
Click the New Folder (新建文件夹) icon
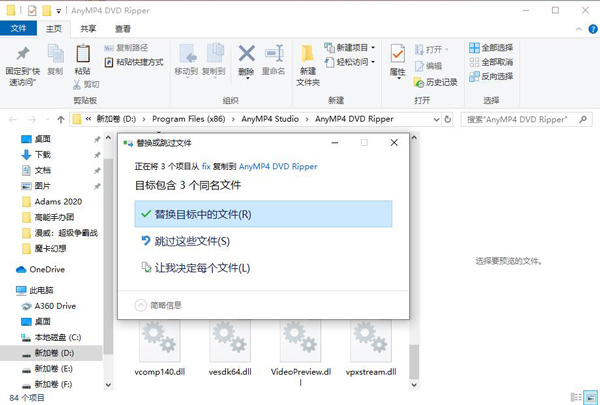point(308,54)
